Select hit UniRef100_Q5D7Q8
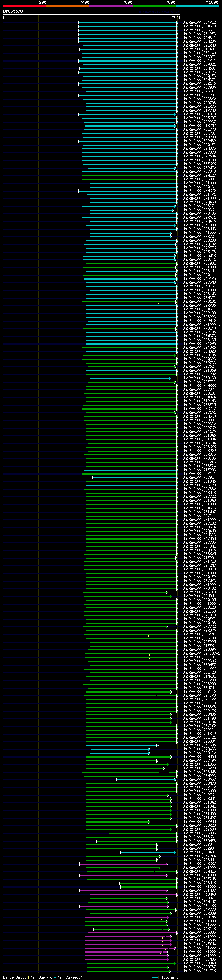Image resolution: width=222 pixels, height=980 pixels. (199, 103)
